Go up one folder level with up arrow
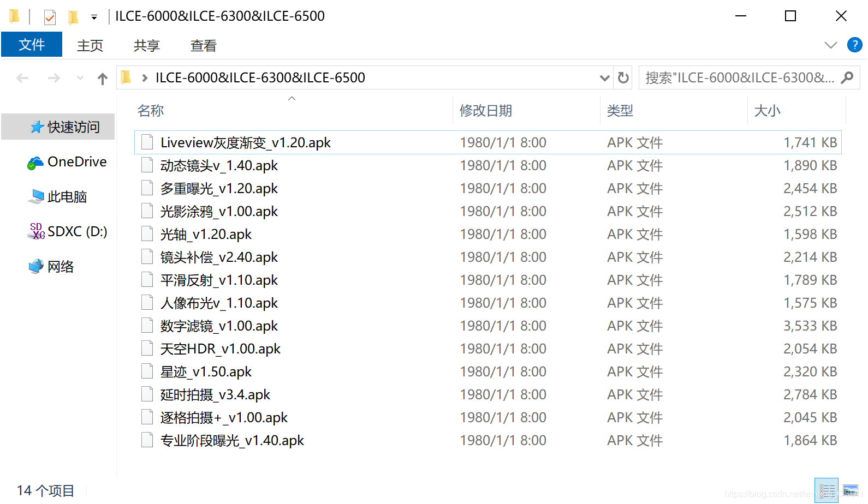The image size is (868, 504). click(x=103, y=79)
